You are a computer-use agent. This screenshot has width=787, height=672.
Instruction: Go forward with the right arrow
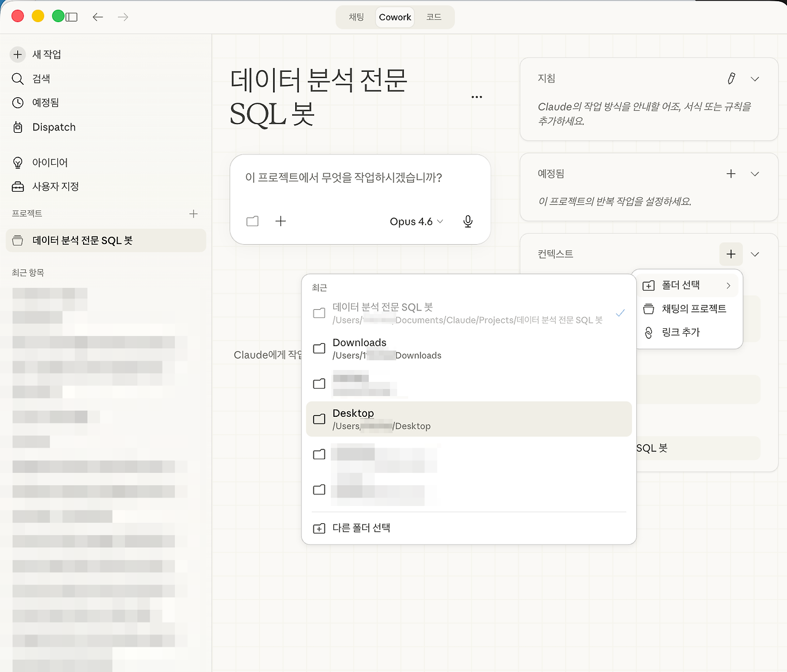(x=123, y=17)
